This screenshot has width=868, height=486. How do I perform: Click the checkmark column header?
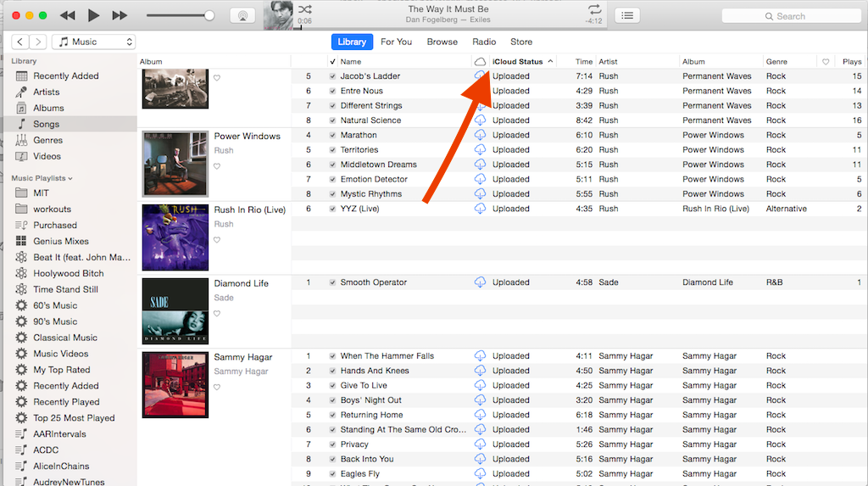pos(332,62)
